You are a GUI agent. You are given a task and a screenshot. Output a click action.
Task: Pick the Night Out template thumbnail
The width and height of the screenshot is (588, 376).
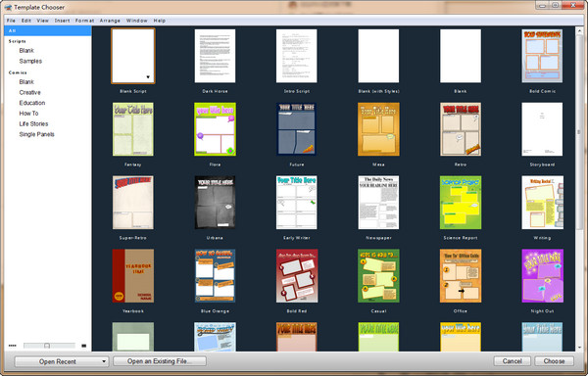click(542, 275)
